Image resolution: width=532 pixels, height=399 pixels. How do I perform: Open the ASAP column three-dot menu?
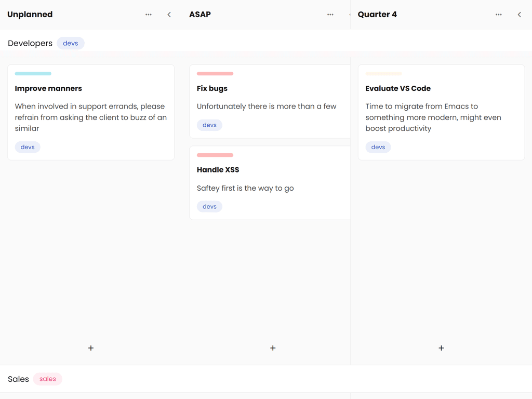[x=330, y=15]
